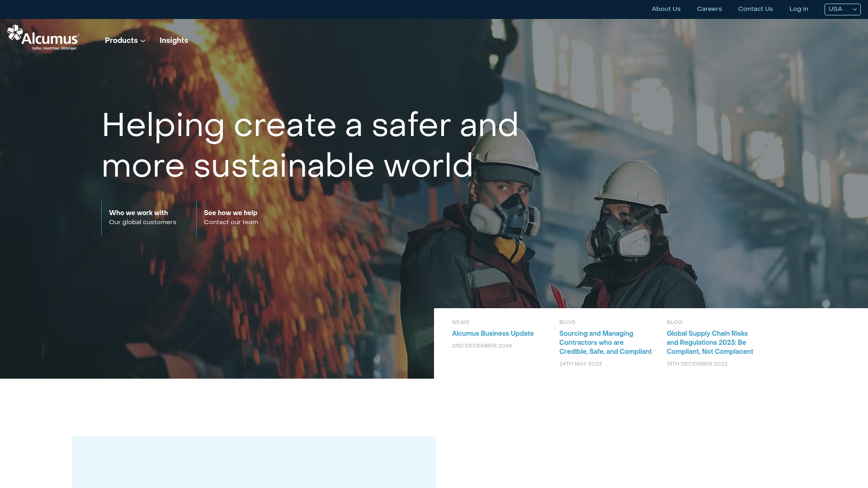Click the hero headline about a safer world
This screenshot has height=488, width=868.
(310, 145)
